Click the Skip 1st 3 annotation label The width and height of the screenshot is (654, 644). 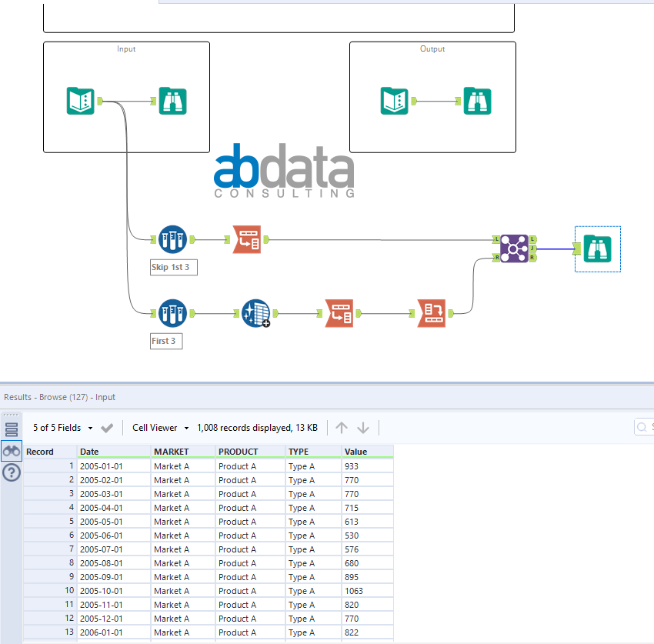point(174,267)
